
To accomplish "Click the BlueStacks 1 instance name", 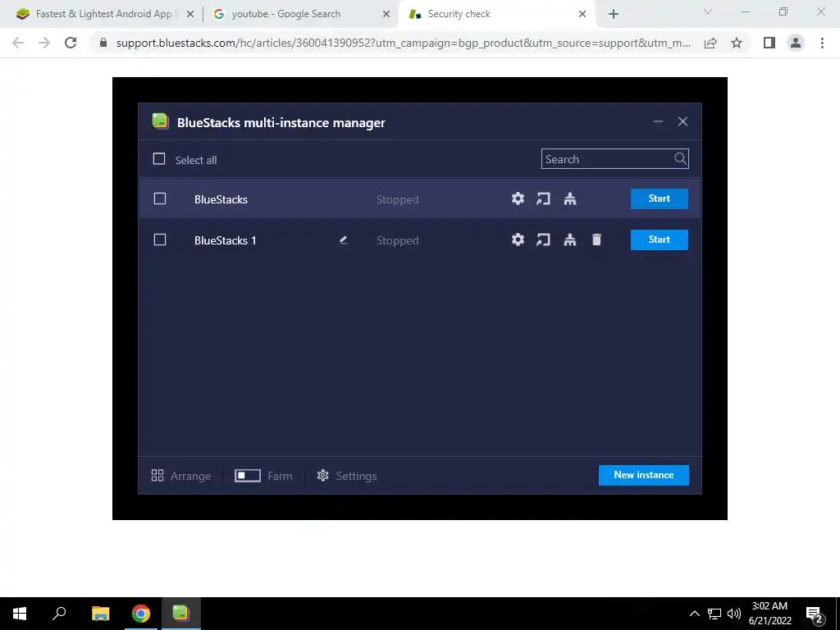I will (225, 240).
